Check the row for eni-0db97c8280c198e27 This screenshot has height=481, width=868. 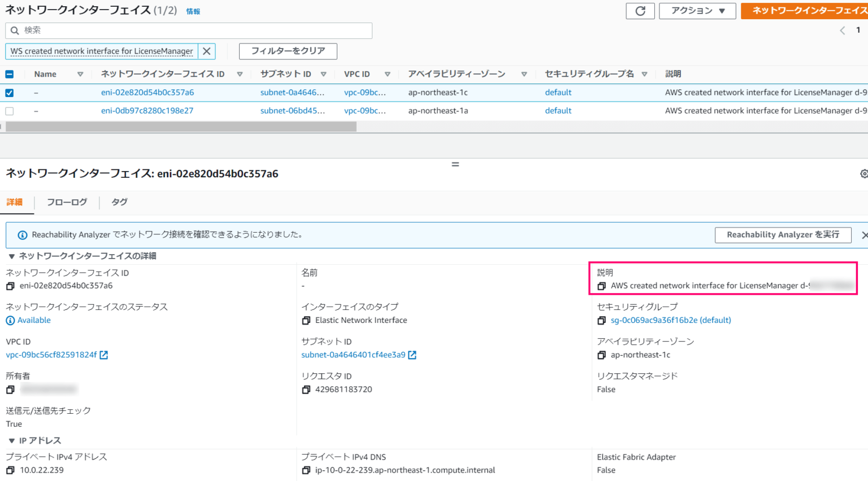pyautogui.click(x=9, y=111)
